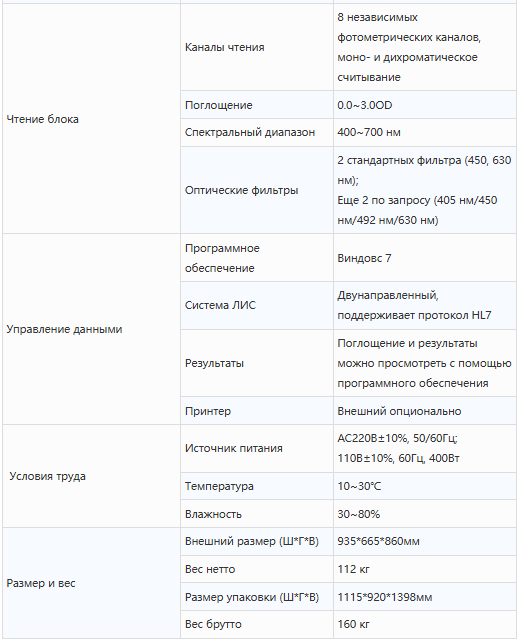
Task: Click the '10~30°C' temperature value
Action: point(359,486)
